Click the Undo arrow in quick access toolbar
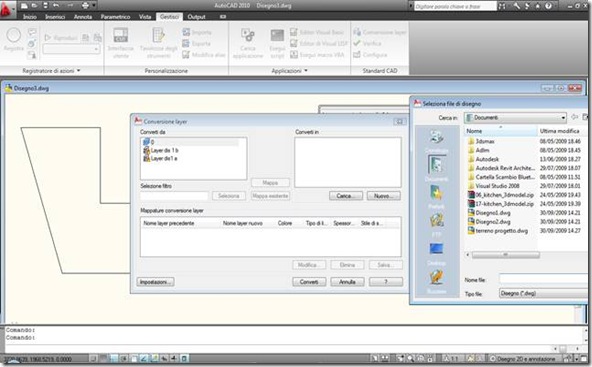Screen dimensions: 592x367 click(x=56, y=5)
